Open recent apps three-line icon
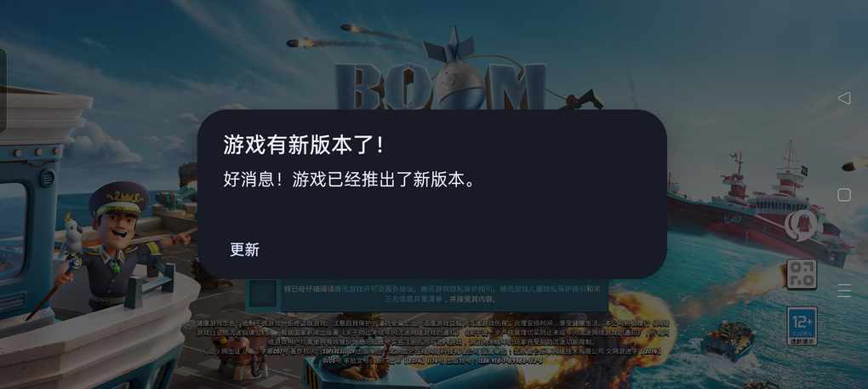 tap(843, 290)
